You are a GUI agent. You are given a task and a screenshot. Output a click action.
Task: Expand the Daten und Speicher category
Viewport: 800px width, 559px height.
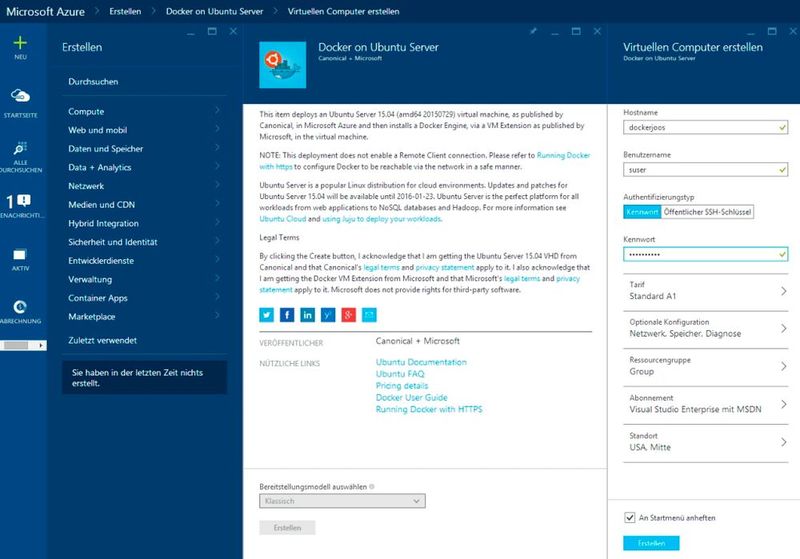tap(144, 148)
